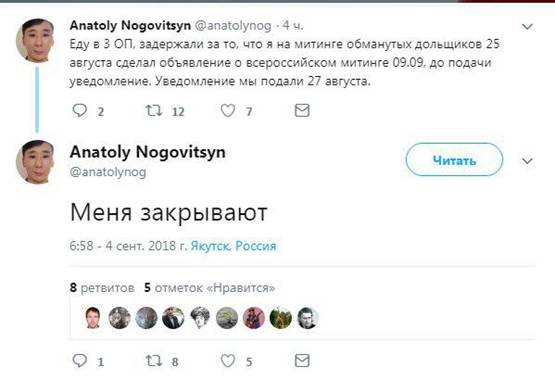
Task: Open the Якутск, Россия location link
Action: pyautogui.click(x=233, y=246)
